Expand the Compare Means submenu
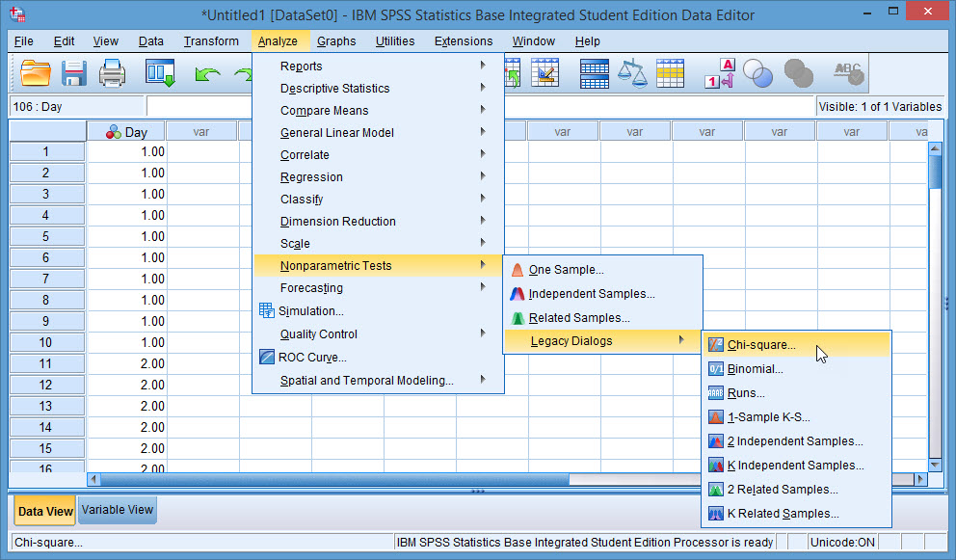 tap(380, 111)
